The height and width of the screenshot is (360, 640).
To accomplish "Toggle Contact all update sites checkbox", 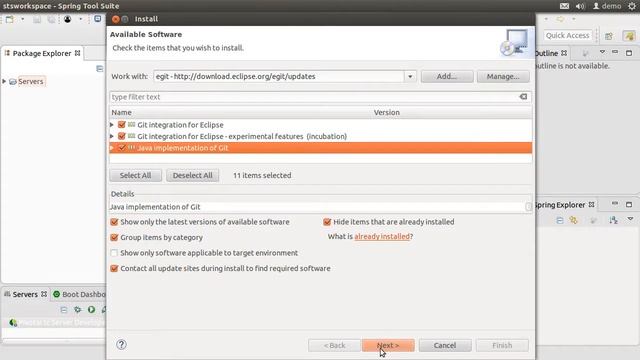I will tap(114, 269).
